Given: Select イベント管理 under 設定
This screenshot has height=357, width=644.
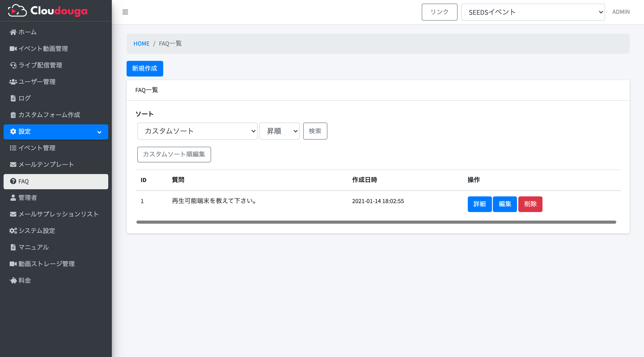Looking at the screenshot, I should coord(56,148).
